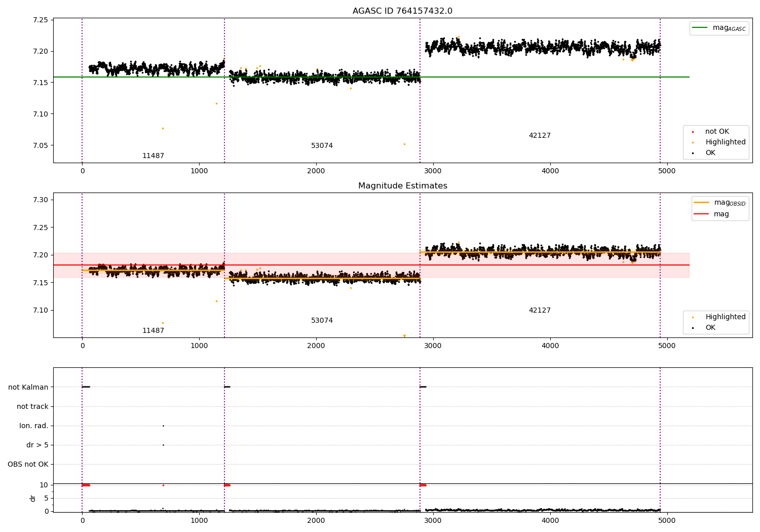Click the orange outlier near 7.08 in top plot
The height and width of the screenshot is (532, 760).
click(x=163, y=128)
